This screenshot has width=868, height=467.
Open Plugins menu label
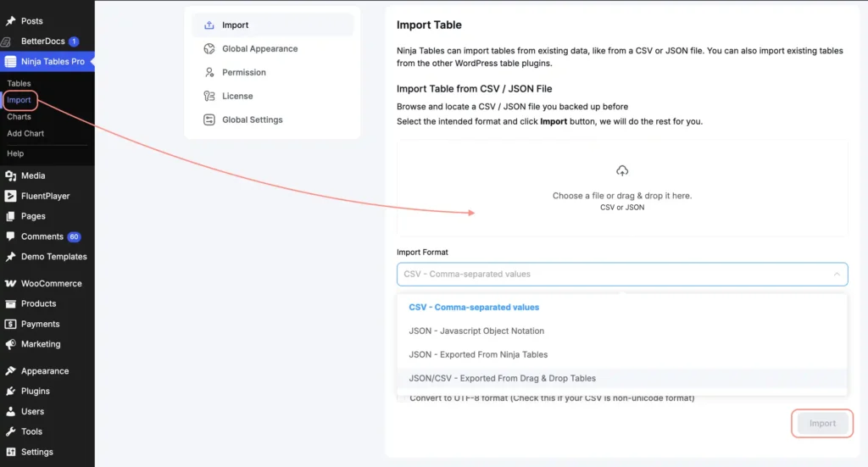36,392
